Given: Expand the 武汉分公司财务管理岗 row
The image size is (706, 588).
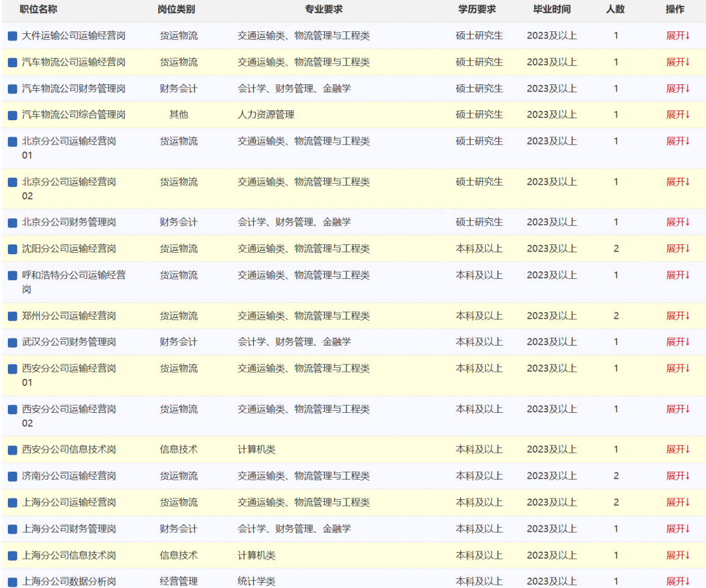Looking at the screenshot, I should click(x=678, y=342).
